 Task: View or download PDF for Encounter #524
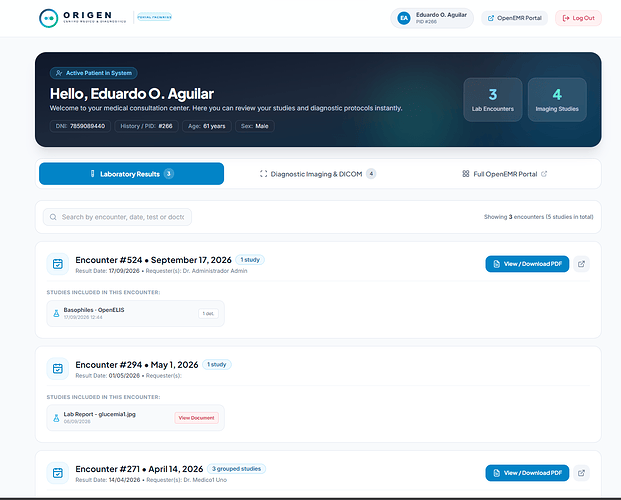(527, 264)
